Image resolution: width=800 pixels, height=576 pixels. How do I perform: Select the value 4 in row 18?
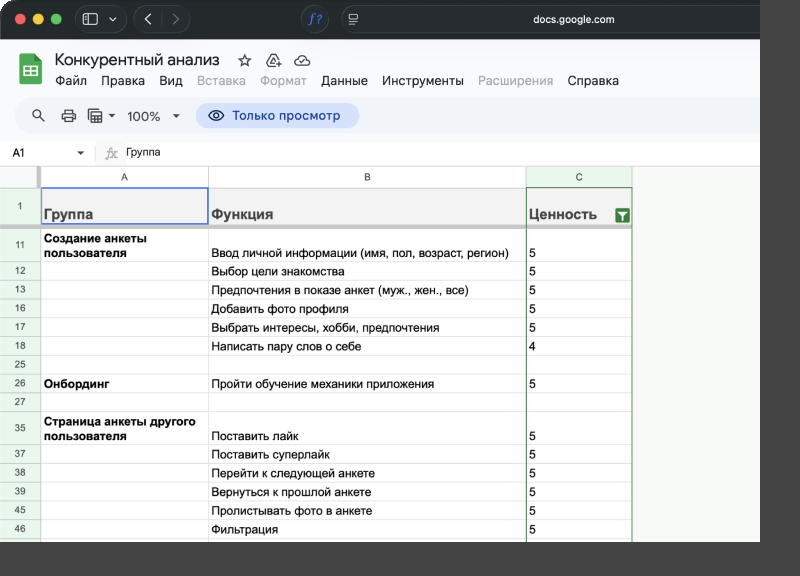click(579, 346)
